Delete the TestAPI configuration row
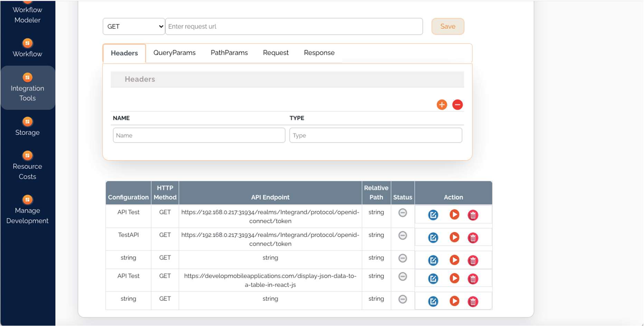 pyautogui.click(x=472, y=238)
